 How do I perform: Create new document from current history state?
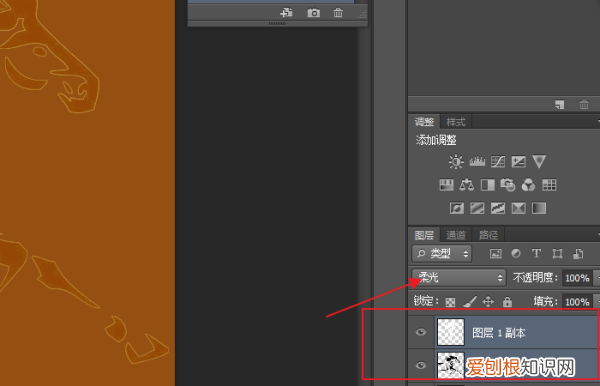pyautogui.click(x=286, y=13)
